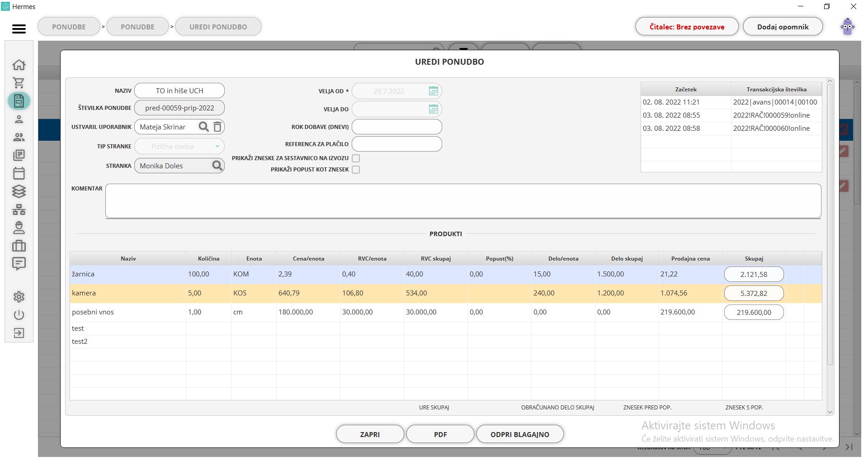Select the test2 product row
This screenshot has height=466, width=868.
446,342
